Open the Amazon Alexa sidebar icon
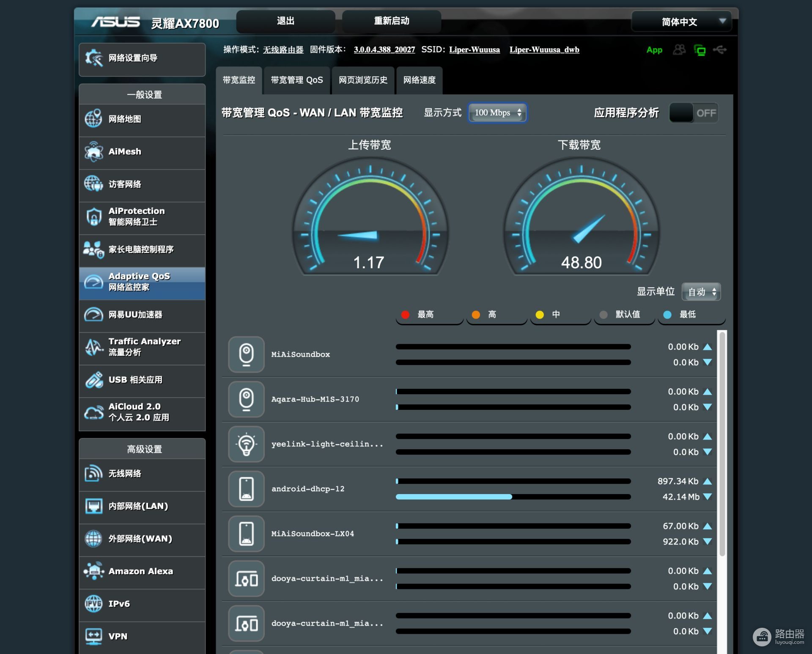Viewport: 812px width, 654px height. [x=93, y=572]
